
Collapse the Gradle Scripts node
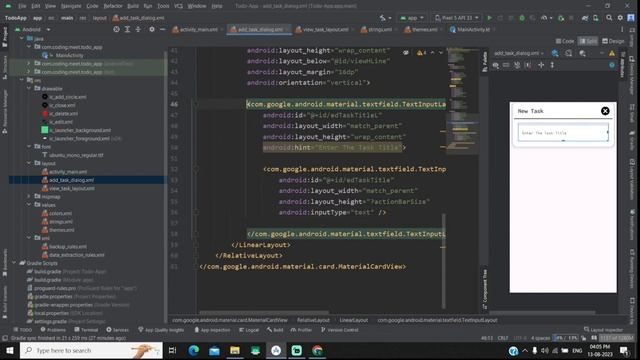pos(15,263)
